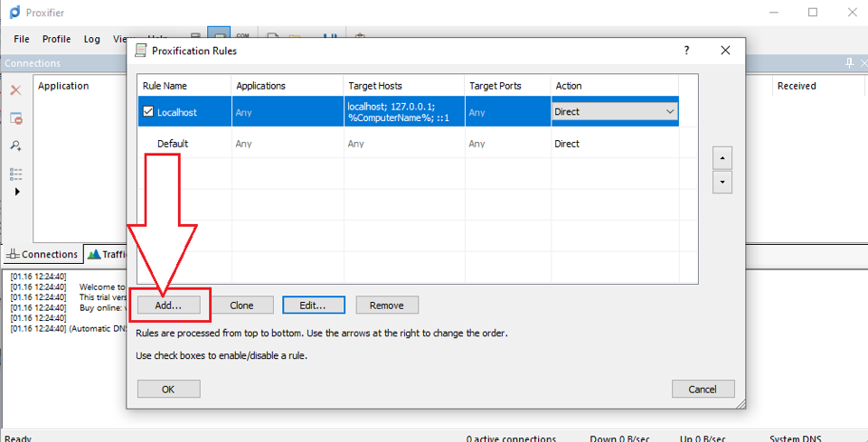
Task: Open the Profile menu
Action: pos(56,39)
